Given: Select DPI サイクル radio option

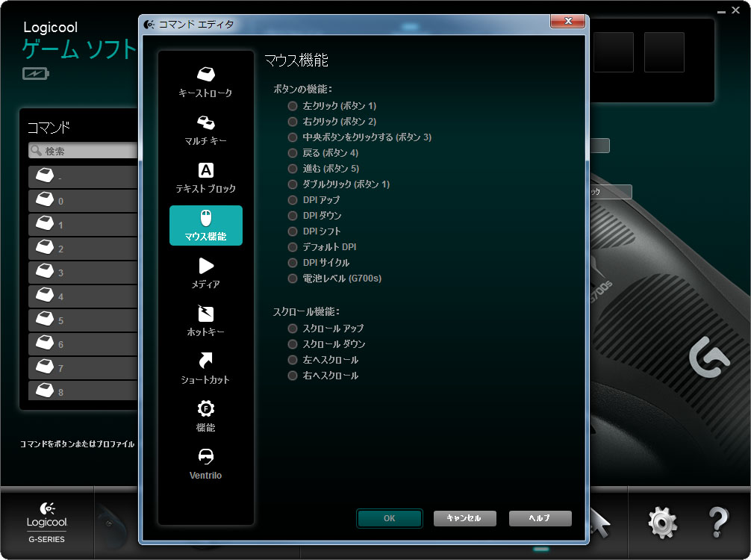Looking at the screenshot, I should pyautogui.click(x=293, y=263).
